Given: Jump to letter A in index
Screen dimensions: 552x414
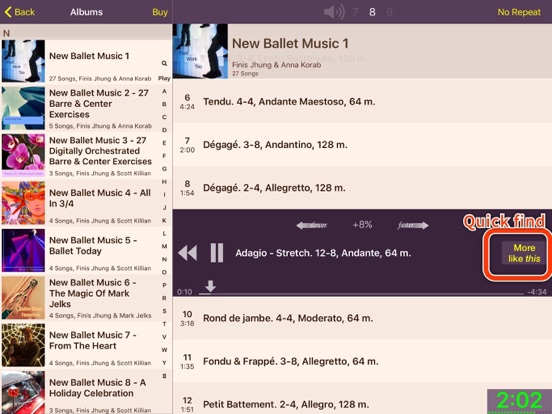Looking at the screenshot, I should point(164,91).
